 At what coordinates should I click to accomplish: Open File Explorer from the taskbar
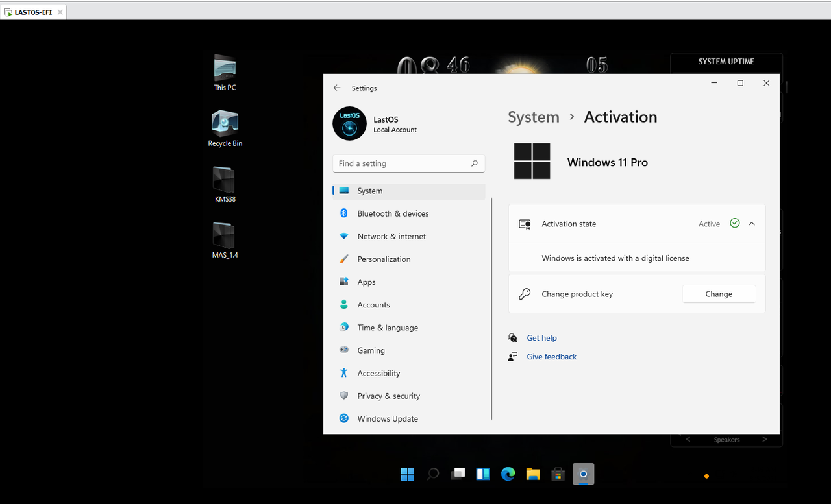pyautogui.click(x=533, y=474)
